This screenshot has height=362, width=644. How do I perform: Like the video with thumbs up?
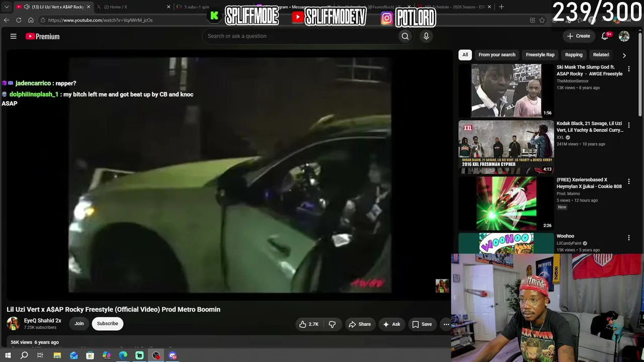[309, 324]
